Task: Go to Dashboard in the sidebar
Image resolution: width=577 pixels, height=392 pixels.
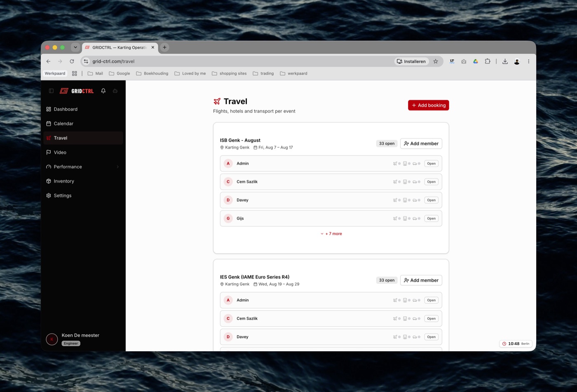Action: [83, 109]
